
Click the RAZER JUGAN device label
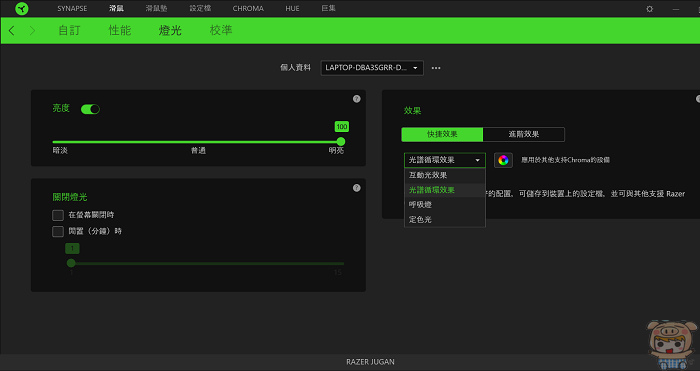[x=370, y=362]
